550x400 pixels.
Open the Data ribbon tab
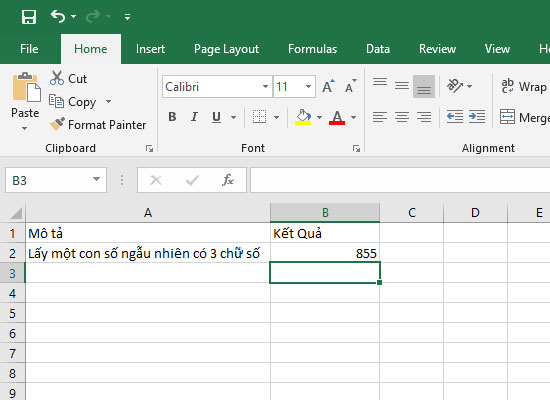coord(378,49)
